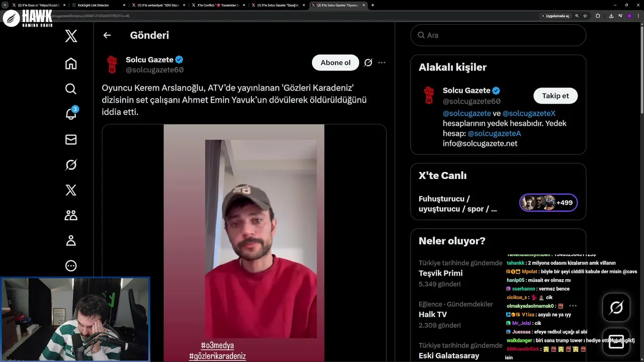Open the post's three-dot more menu
The height and width of the screenshot is (362, 644).
pos(382,63)
